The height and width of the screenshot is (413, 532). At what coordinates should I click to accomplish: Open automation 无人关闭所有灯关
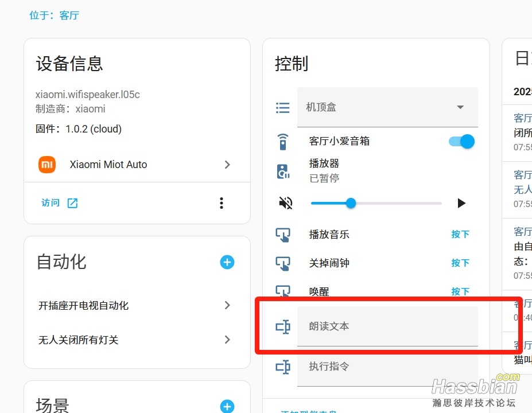(137, 340)
